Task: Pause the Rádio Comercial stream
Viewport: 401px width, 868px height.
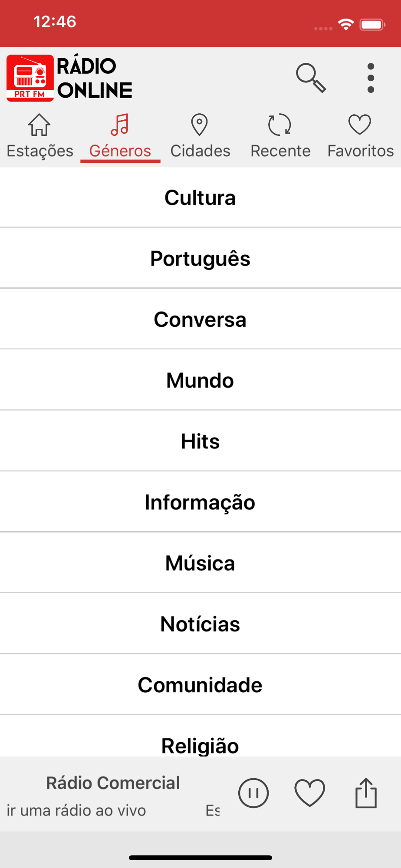Action: [253, 793]
